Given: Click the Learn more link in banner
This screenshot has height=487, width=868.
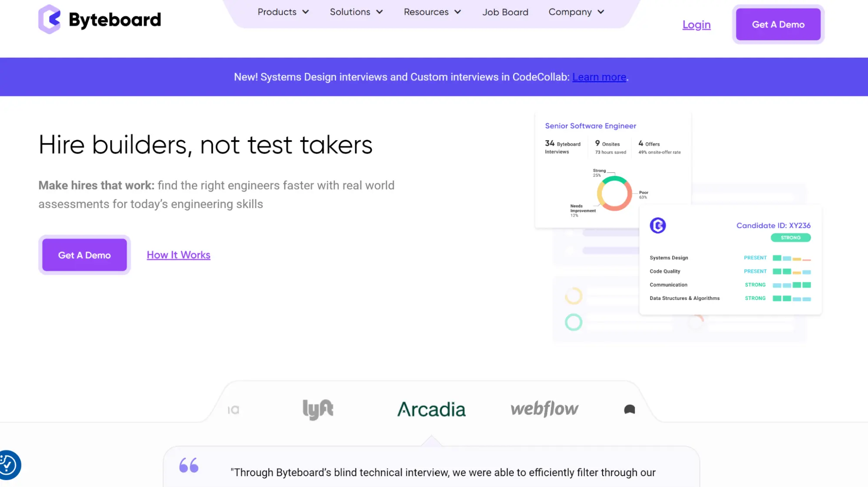Looking at the screenshot, I should 599,77.
